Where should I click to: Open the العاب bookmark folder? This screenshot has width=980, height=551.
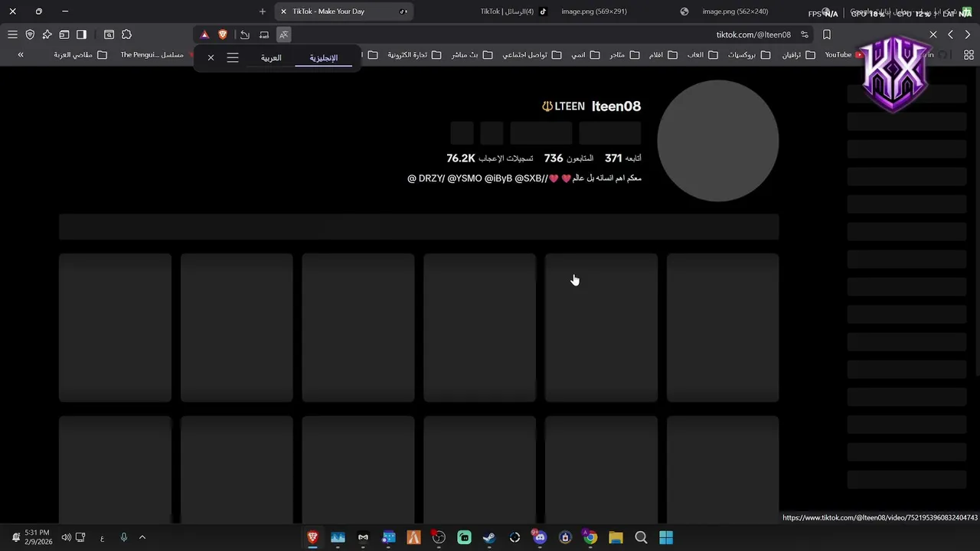(702, 55)
